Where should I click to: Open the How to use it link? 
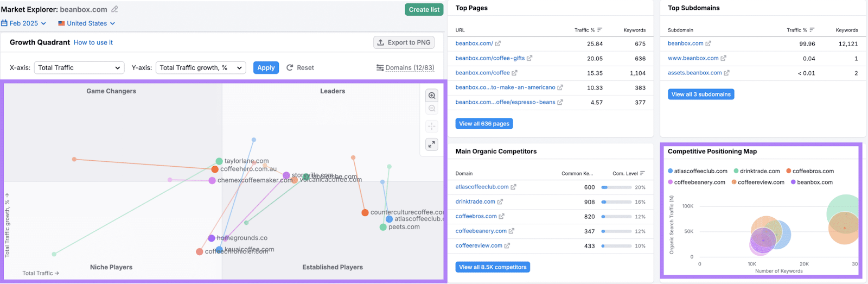pyautogui.click(x=93, y=42)
